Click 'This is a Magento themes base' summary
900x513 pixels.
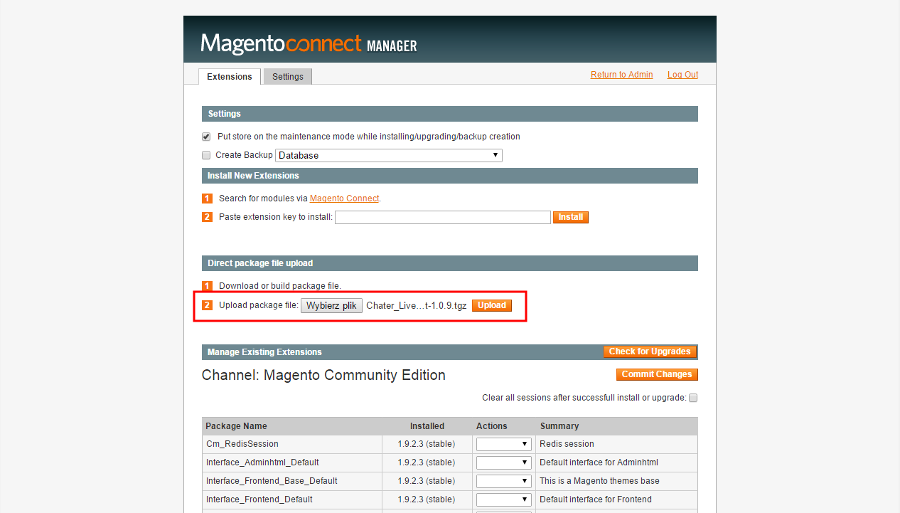coord(599,481)
